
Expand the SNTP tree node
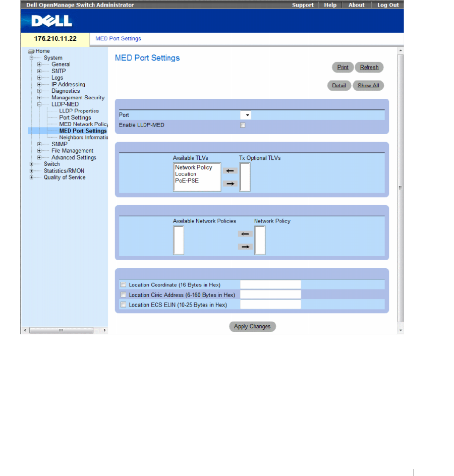(x=39, y=71)
